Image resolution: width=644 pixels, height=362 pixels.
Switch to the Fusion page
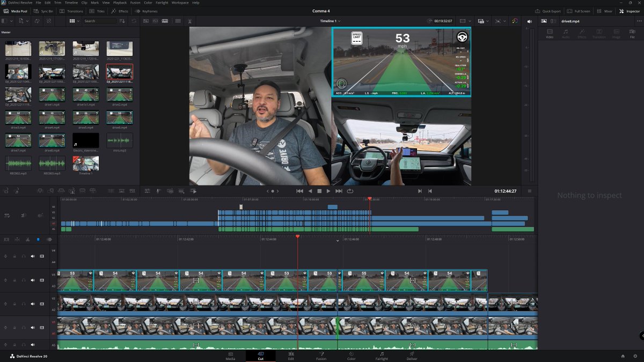pos(321,356)
